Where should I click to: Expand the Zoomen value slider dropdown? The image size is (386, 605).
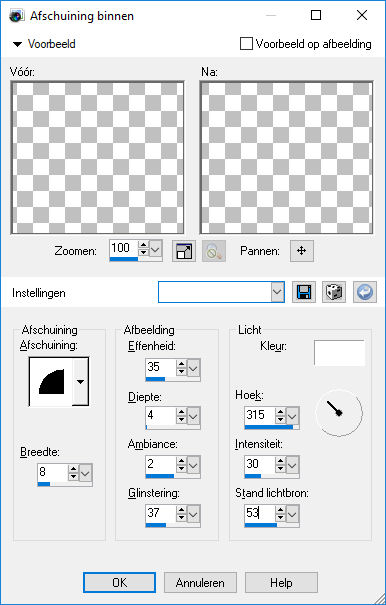[155, 250]
